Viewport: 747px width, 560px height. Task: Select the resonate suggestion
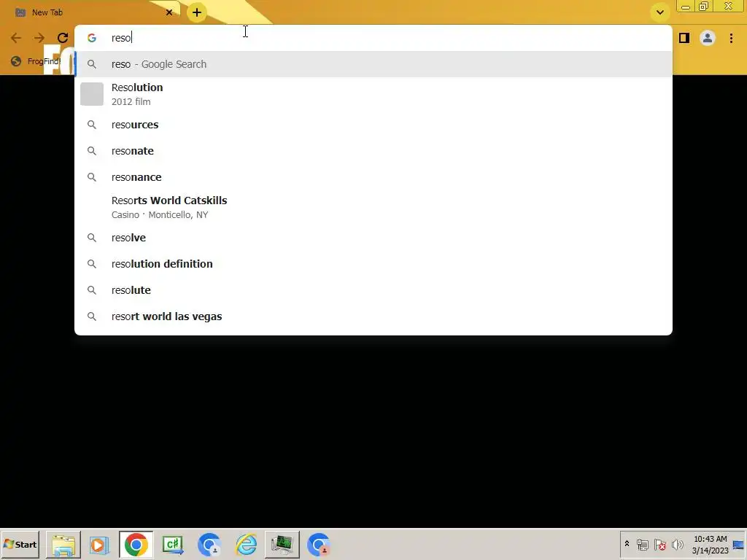[x=373, y=151]
